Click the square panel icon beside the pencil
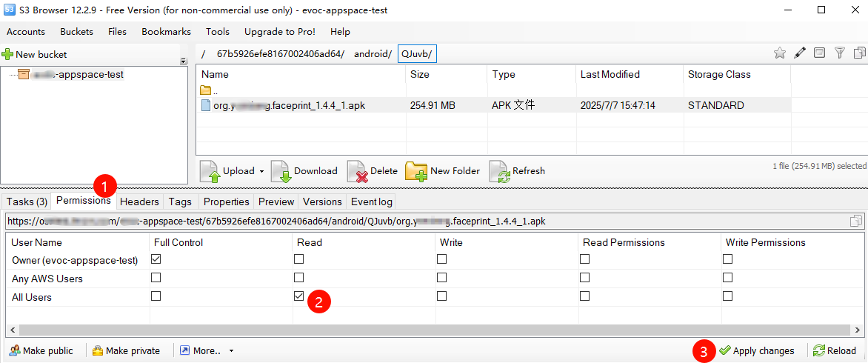 tap(819, 53)
